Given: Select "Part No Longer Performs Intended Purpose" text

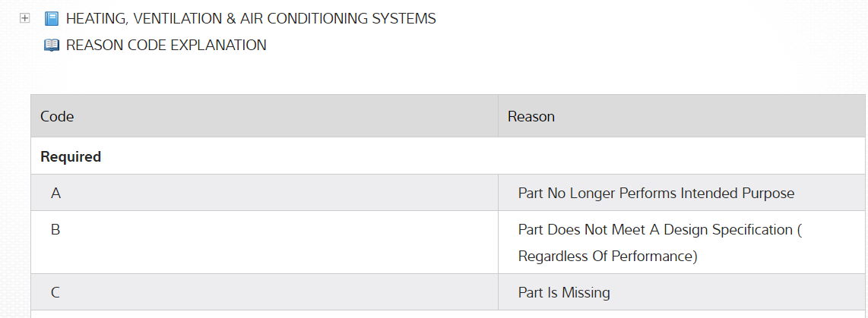Looking at the screenshot, I should [x=656, y=193].
